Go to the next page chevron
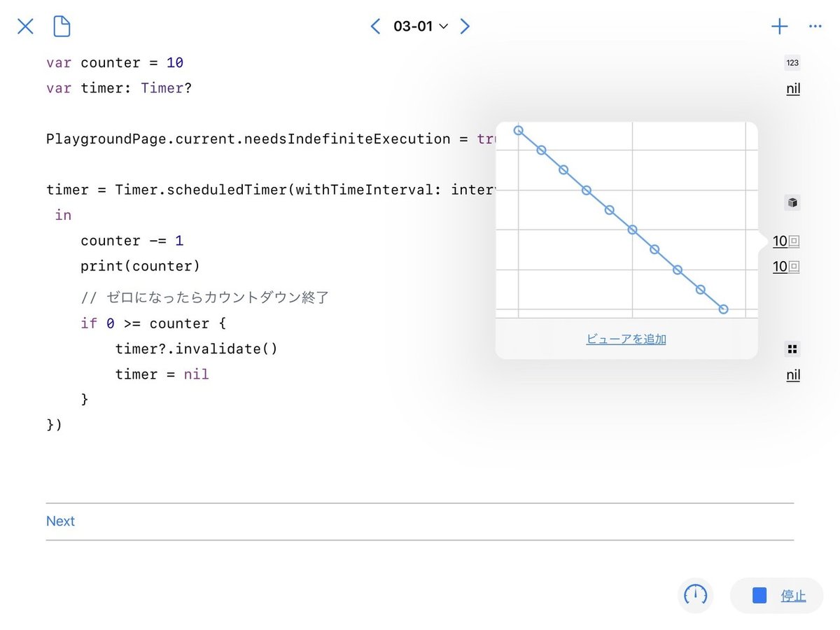The width and height of the screenshot is (840, 630). pyautogui.click(x=465, y=27)
